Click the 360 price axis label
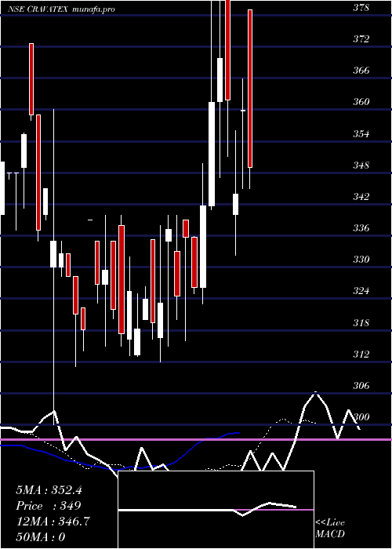This screenshot has height=549, width=392. coord(361,102)
